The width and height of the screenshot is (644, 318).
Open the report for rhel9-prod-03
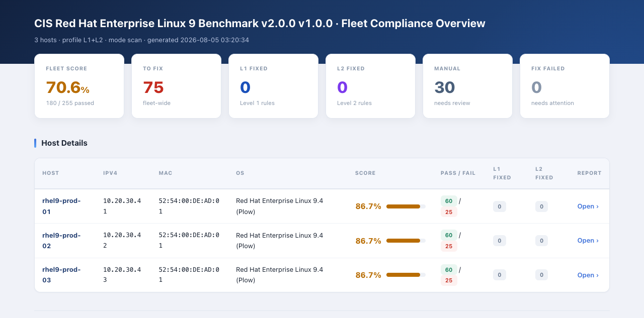588,275
